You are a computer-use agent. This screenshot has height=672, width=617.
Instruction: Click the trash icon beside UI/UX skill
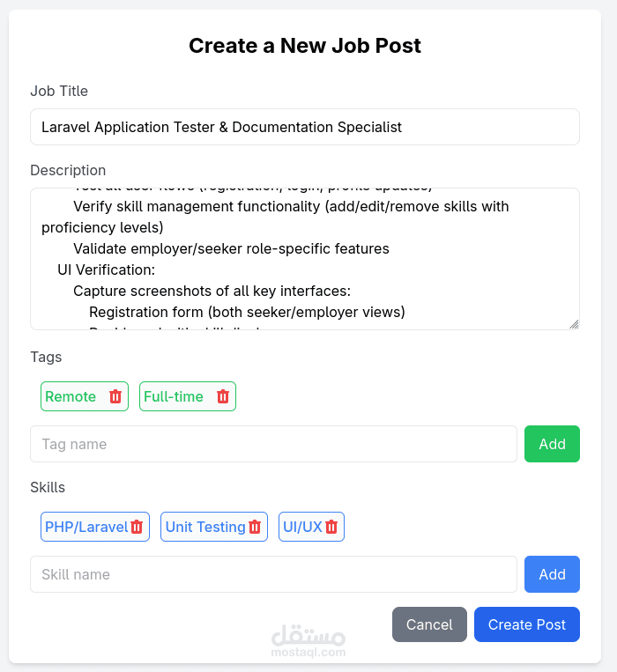point(331,527)
